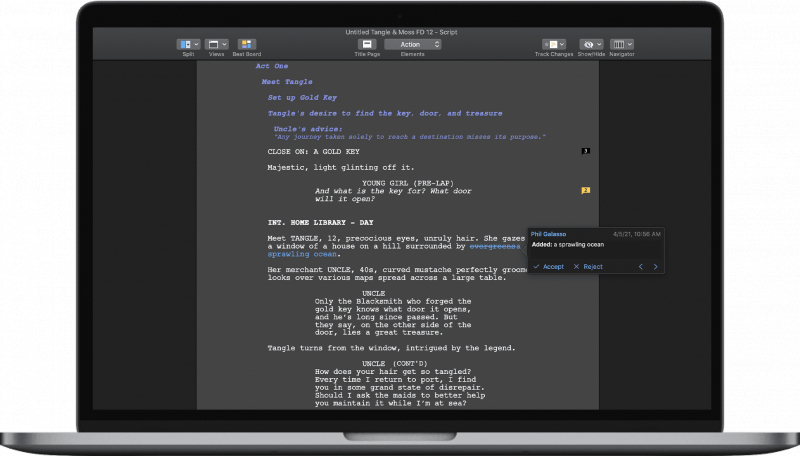Reject the tracked change

tap(588, 267)
